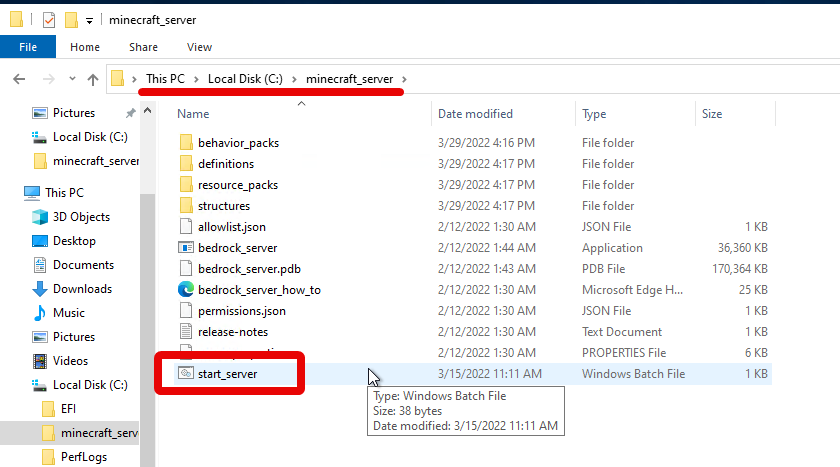Open Music in the navigation pane
Screen dimensions: 840x467
(69, 313)
